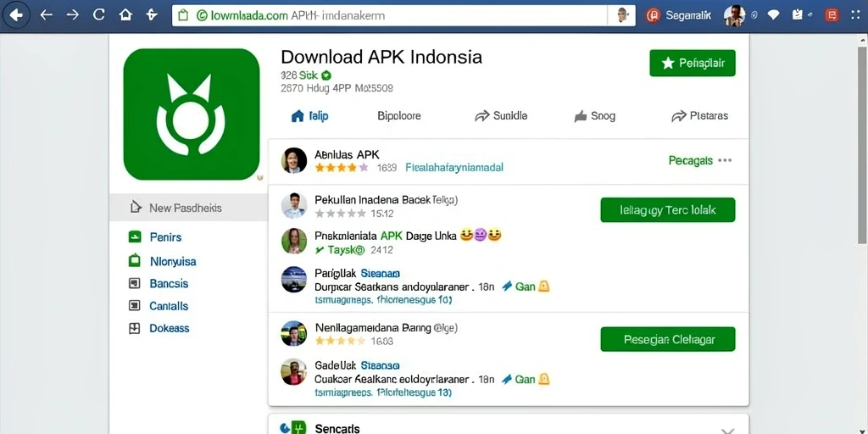Click the lock icon in address bar

pos(183,15)
